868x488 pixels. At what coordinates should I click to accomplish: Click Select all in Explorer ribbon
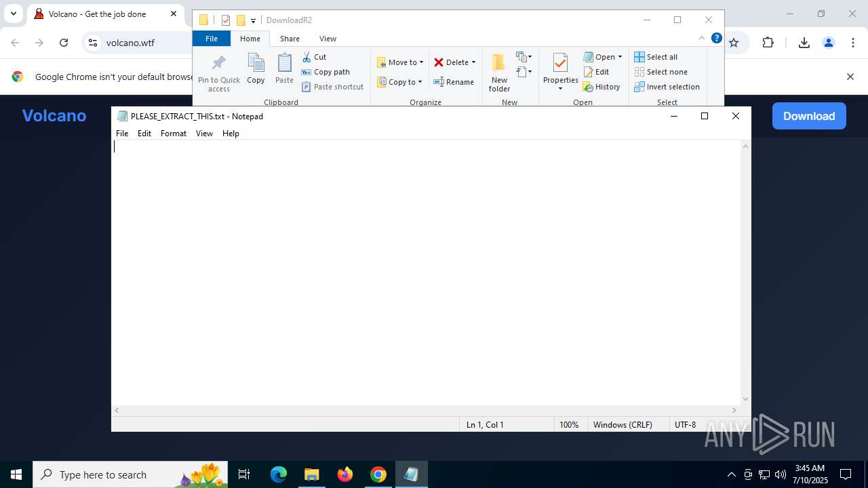[x=656, y=57]
